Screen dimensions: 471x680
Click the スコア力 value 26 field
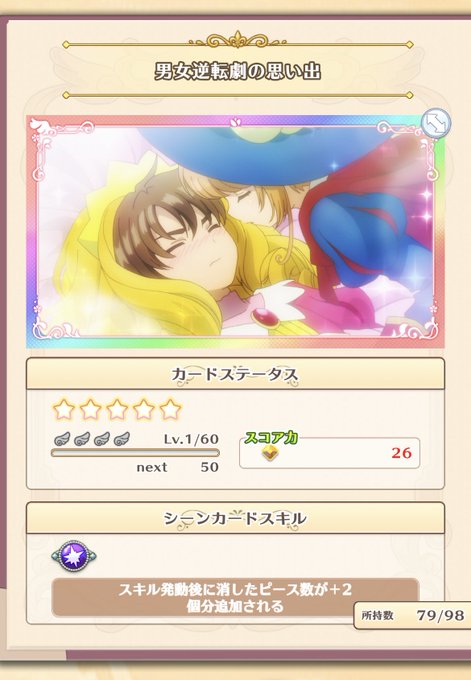pos(330,453)
